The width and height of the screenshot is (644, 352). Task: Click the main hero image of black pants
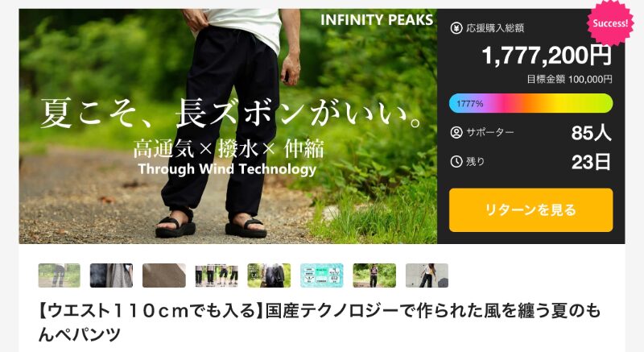tap(228, 126)
